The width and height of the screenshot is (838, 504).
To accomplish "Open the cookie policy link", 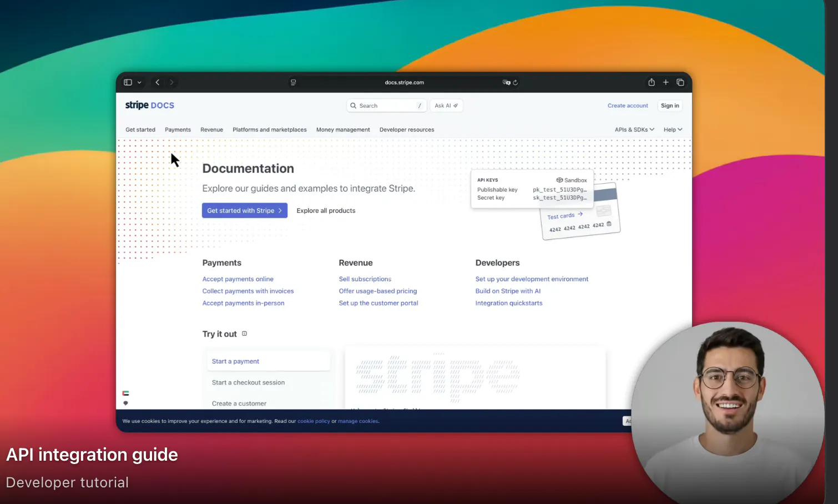I will (314, 421).
